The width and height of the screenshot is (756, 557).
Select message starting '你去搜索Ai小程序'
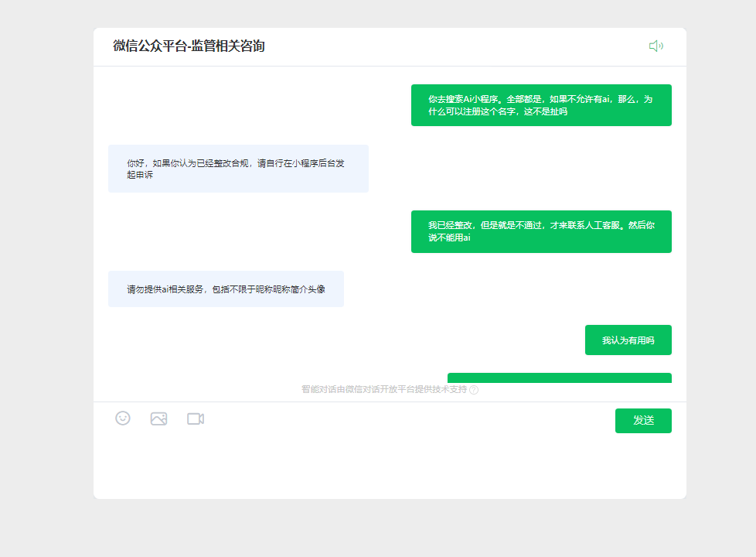pos(541,105)
